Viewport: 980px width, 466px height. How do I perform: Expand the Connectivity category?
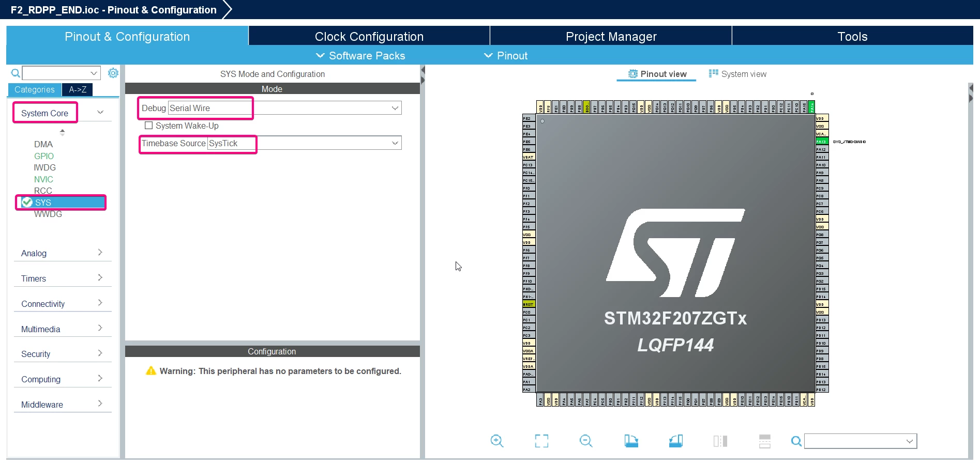62,304
